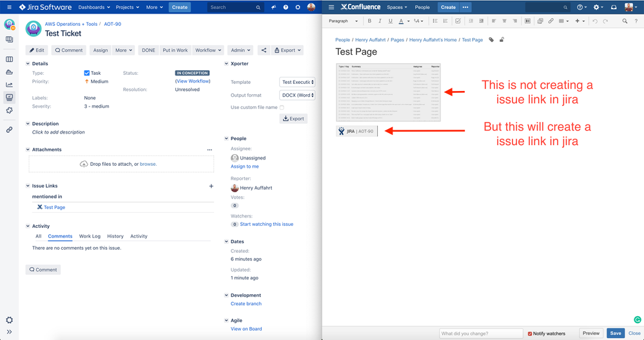Open Confluence editor find magnifier
The height and width of the screenshot is (340, 644).
pos(625,21)
